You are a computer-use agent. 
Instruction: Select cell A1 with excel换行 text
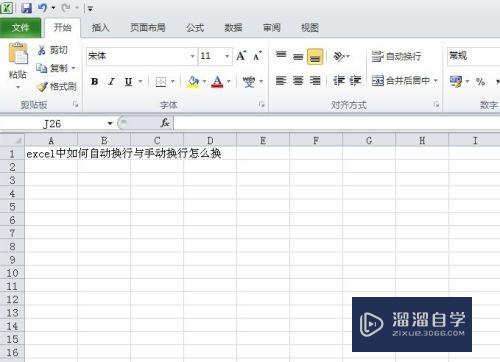tap(51, 154)
